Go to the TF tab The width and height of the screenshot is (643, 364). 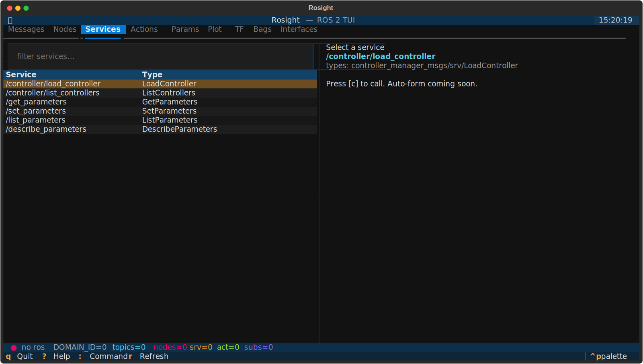(239, 29)
